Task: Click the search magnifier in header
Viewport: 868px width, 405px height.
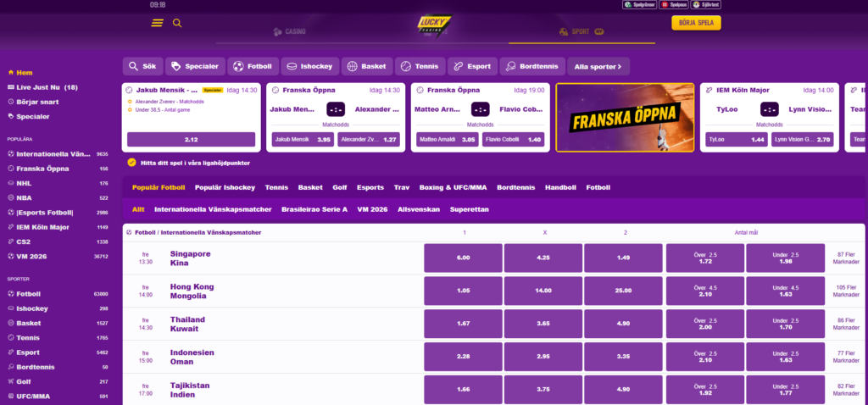Action: coord(177,23)
